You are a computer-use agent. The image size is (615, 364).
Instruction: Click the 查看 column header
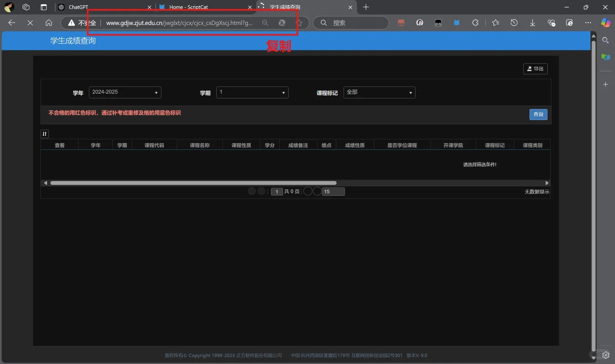click(60, 145)
